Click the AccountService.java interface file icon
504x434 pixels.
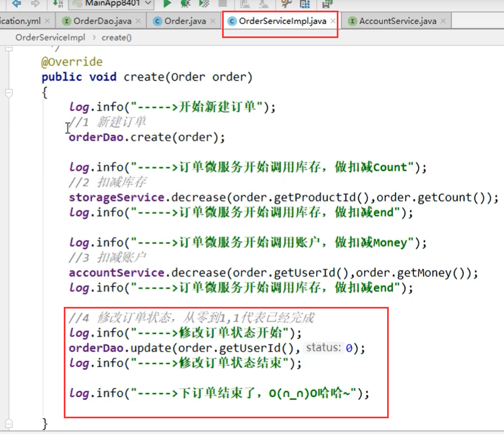point(352,21)
